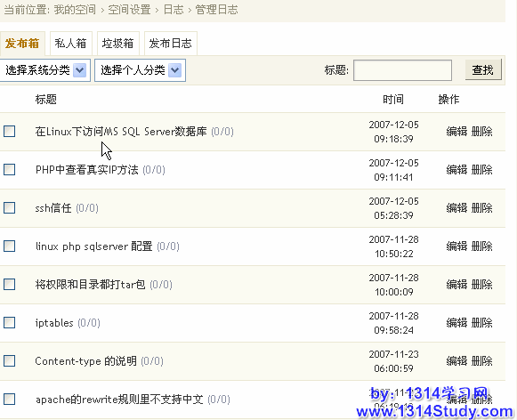Image resolution: width=517 pixels, height=420 pixels.
Task: Select the iptables row checkbox
Action: pyautogui.click(x=9, y=322)
